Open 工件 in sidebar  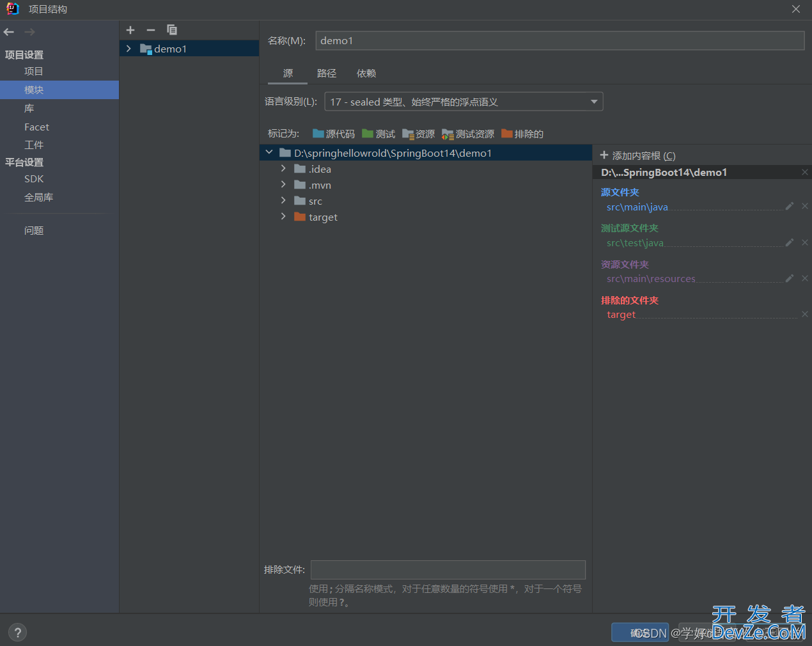pos(34,145)
